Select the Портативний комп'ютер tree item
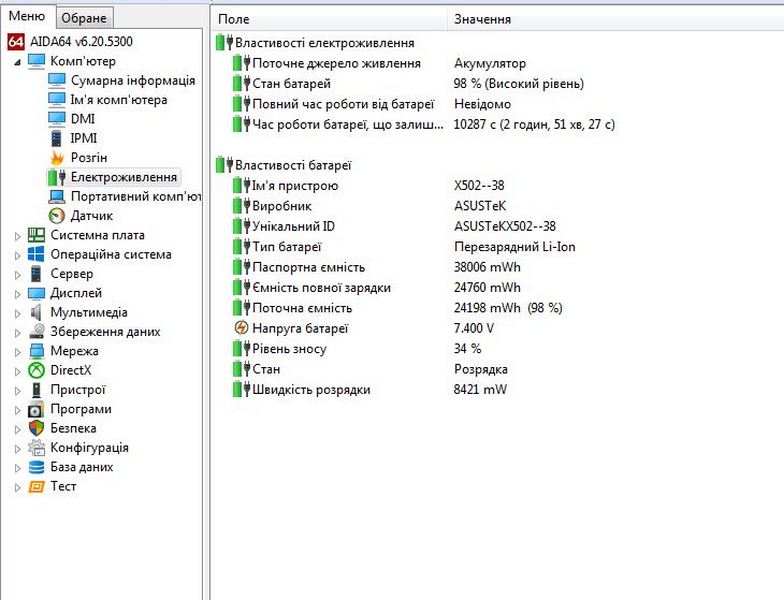 pos(135,197)
